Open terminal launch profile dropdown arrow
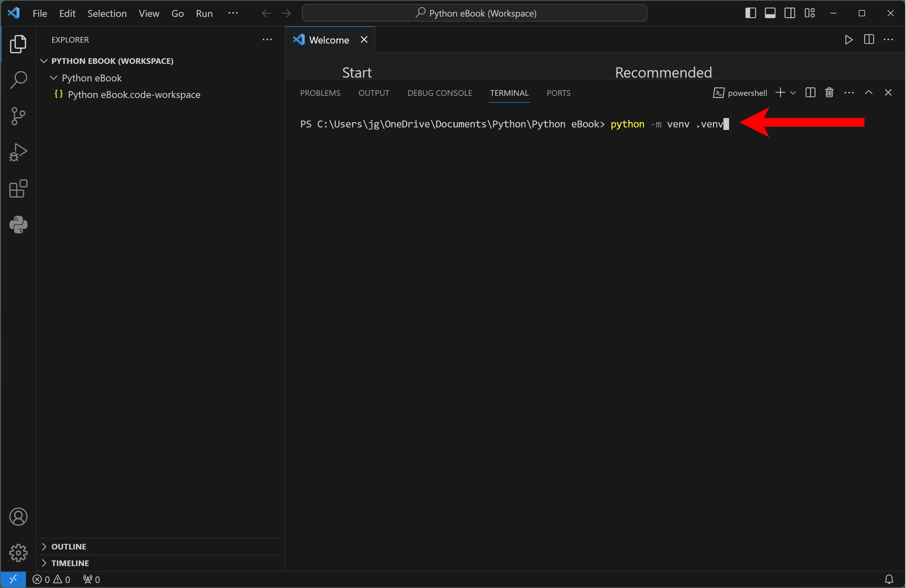Screen dimensions: 906x588 [x=793, y=92]
